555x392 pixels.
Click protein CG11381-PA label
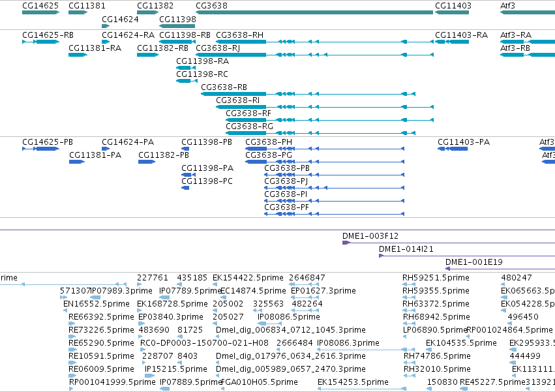95,155
